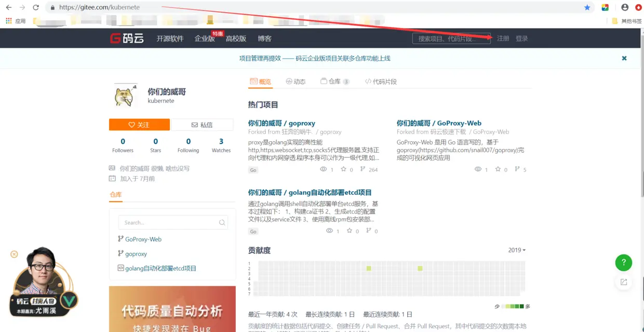Close the blue announcement banner
This screenshot has width=644, height=332.
[x=624, y=58]
